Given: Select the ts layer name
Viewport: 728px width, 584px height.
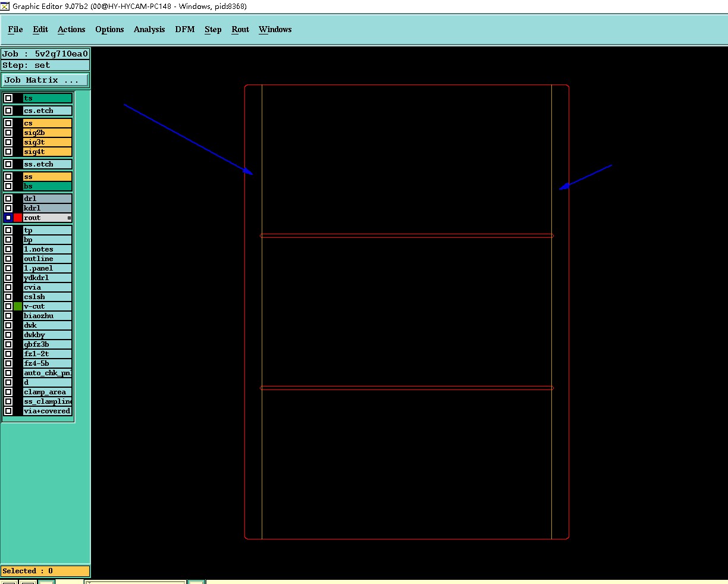Looking at the screenshot, I should (48, 98).
